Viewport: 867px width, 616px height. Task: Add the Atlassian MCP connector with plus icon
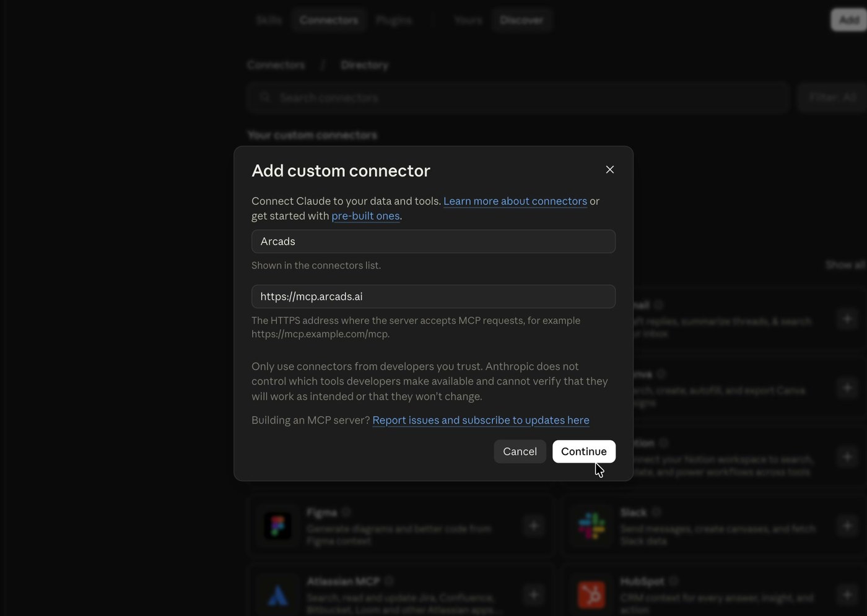tap(533, 595)
